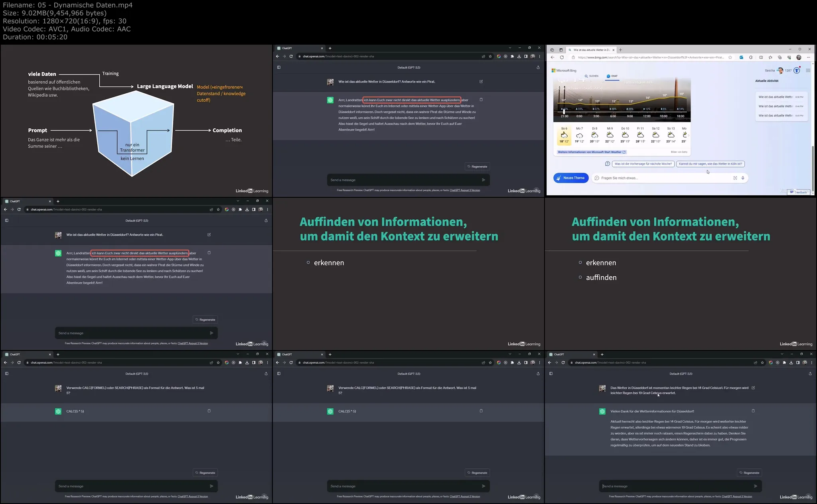This screenshot has height=504, width=817.
Task: Toggle sidebar in the ChatGPT window beneath the LLM diagram
Action: [7, 220]
